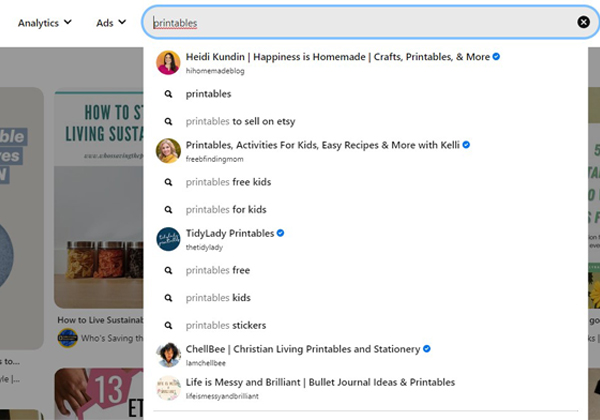
Task: Choose 'printables to sell on etsy' suggestion
Action: (x=365, y=121)
